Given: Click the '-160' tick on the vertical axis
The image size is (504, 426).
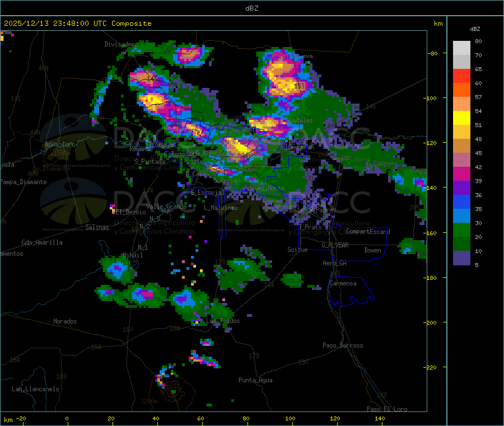Looking at the screenshot, I should pyautogui.click(x=431, y=233).
